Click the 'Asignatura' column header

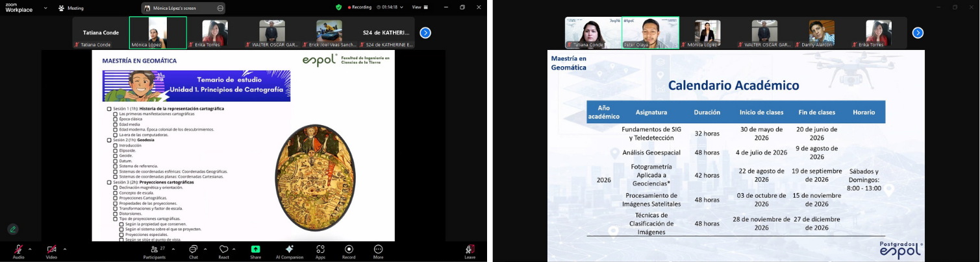pyautogui.click(x=651, y=112)
